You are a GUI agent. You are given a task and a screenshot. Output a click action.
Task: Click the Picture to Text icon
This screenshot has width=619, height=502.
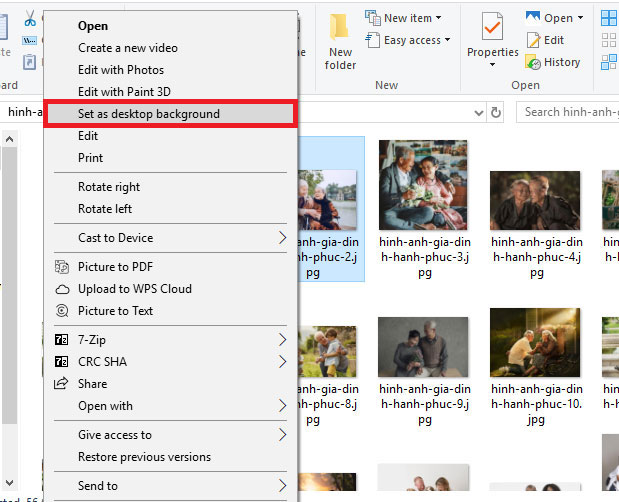61,311
